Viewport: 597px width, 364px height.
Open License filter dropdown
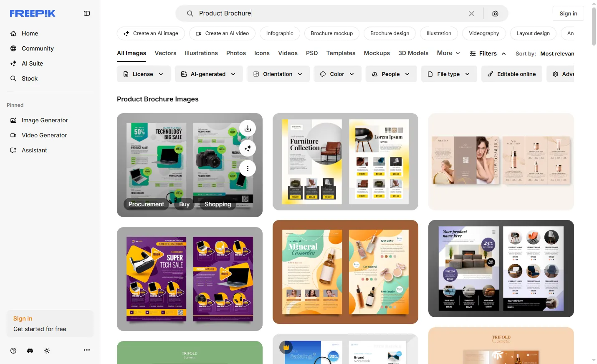(144, 74)
